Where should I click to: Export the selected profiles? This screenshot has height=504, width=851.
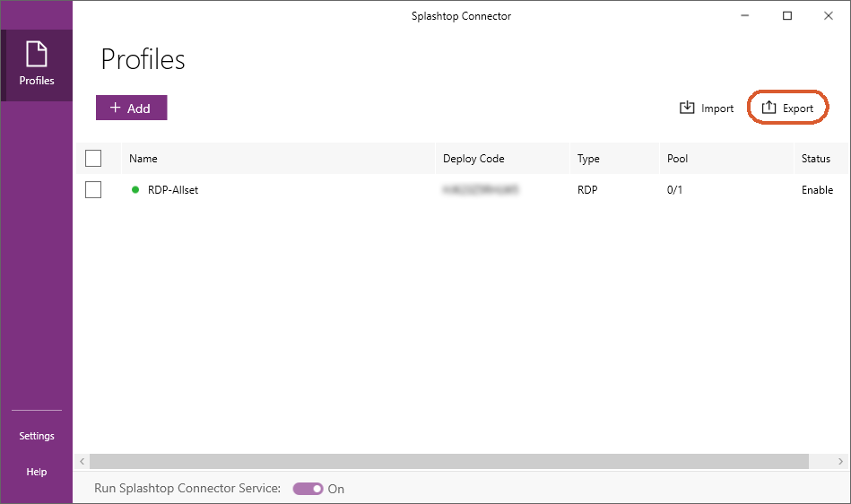(x=787, y=108)
